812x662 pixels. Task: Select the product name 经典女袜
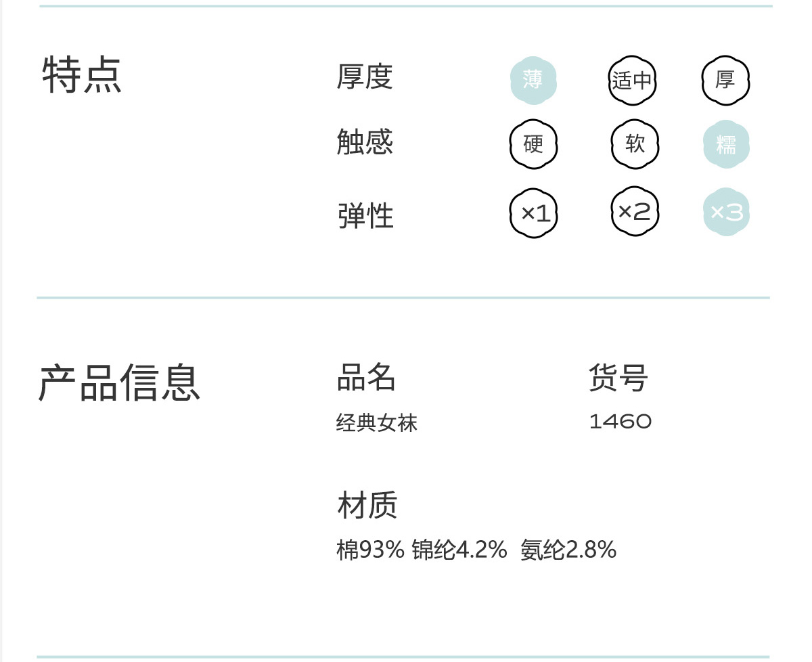tap(377, 422)
